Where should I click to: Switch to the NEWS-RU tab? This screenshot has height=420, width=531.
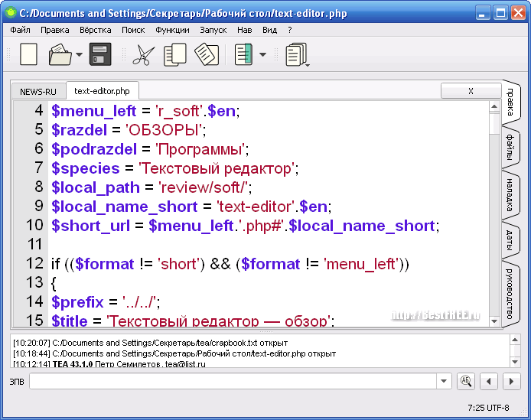tap(38, 92)
